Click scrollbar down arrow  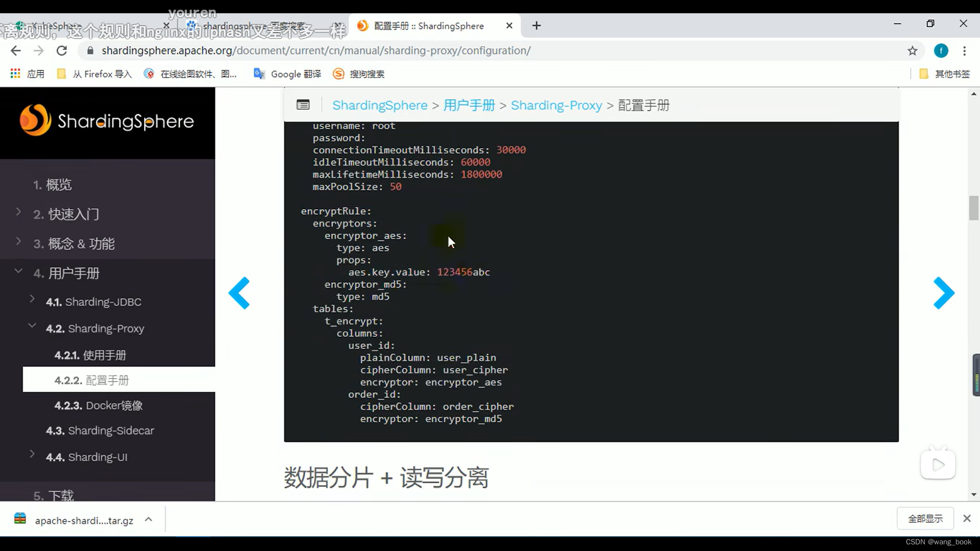[x=974, y=494]
